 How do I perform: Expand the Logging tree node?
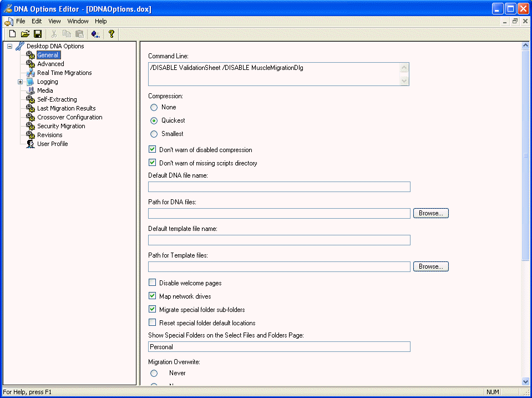pos(21,82)
